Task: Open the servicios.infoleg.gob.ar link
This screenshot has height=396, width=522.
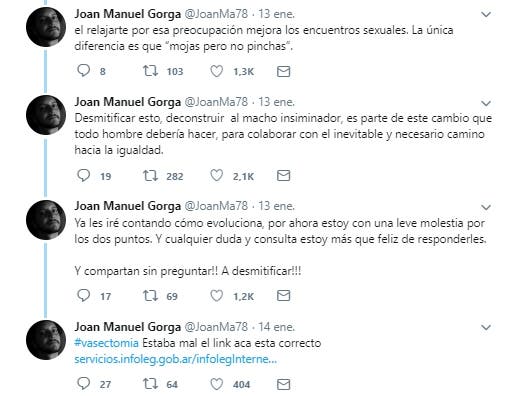Action: click(x=176, y=359)
